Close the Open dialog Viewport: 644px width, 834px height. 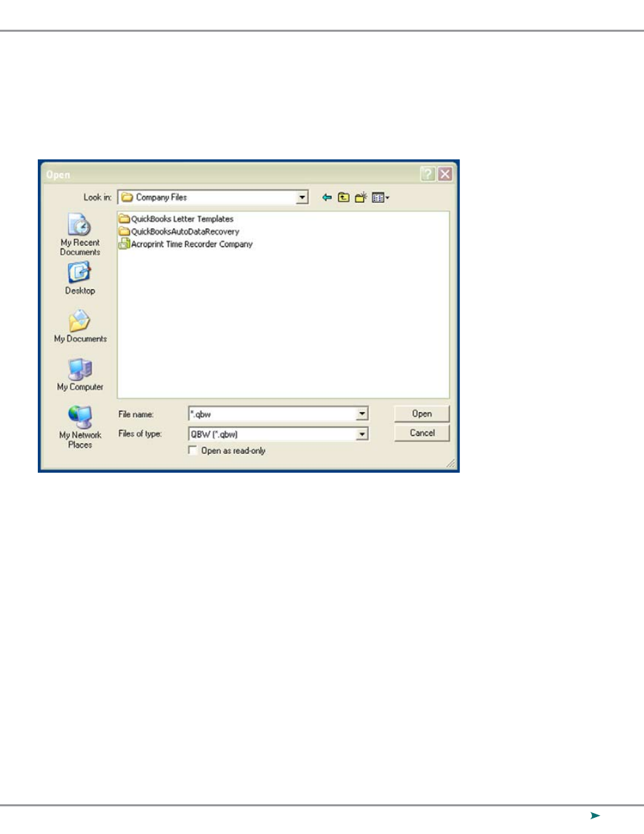tap(445, 174)
